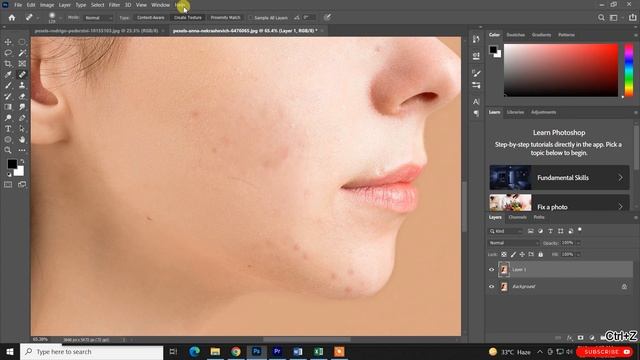Expand the Fix a photo tutorial chevron
The image size is (640, 360).
pos(620,207)
